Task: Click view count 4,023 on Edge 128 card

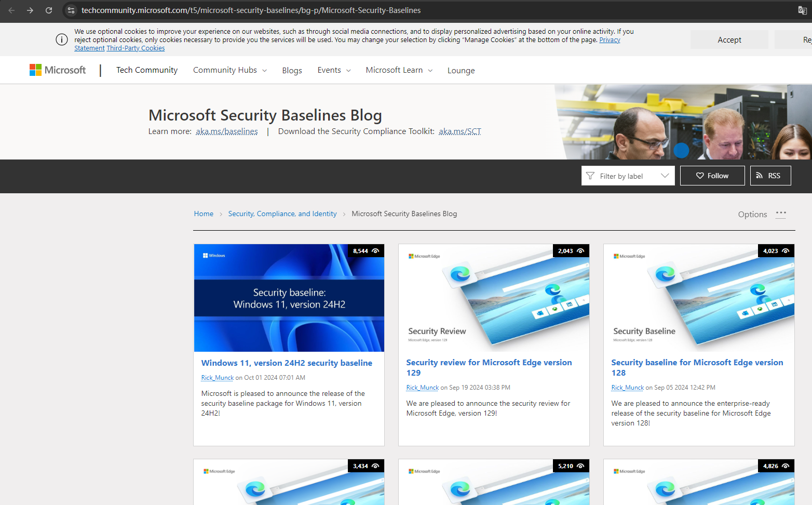Action: [x=776, y=251]
